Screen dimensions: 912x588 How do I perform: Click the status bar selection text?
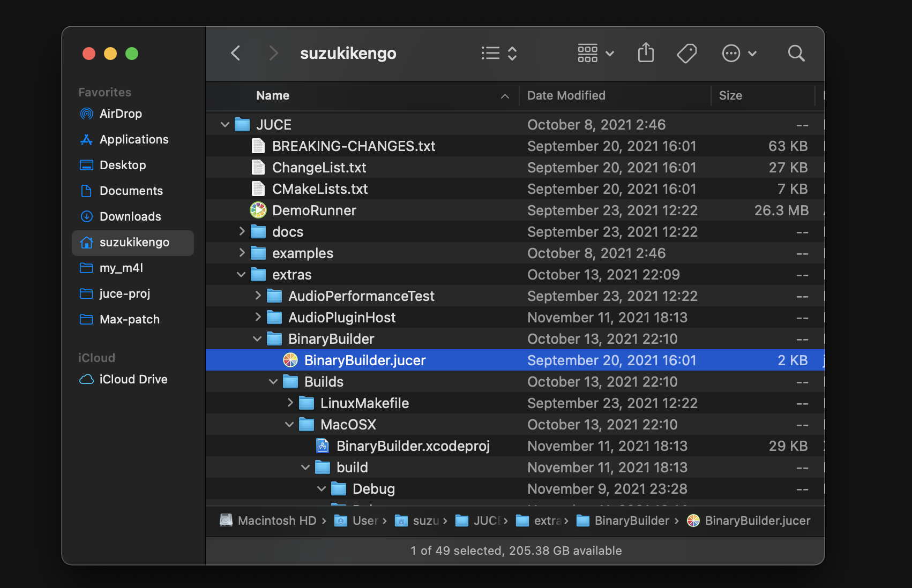click(x=516, y=551)
